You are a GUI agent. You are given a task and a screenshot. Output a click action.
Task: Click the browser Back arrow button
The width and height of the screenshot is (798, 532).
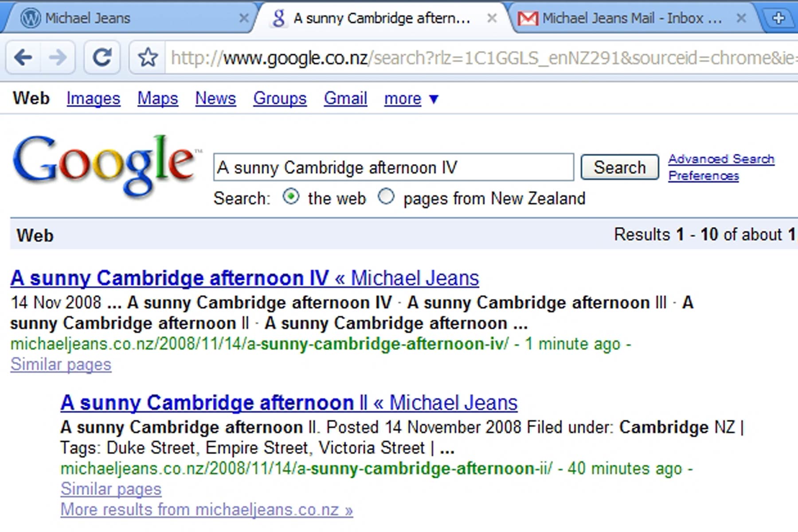pyautogui.click(x=23, y=57)
